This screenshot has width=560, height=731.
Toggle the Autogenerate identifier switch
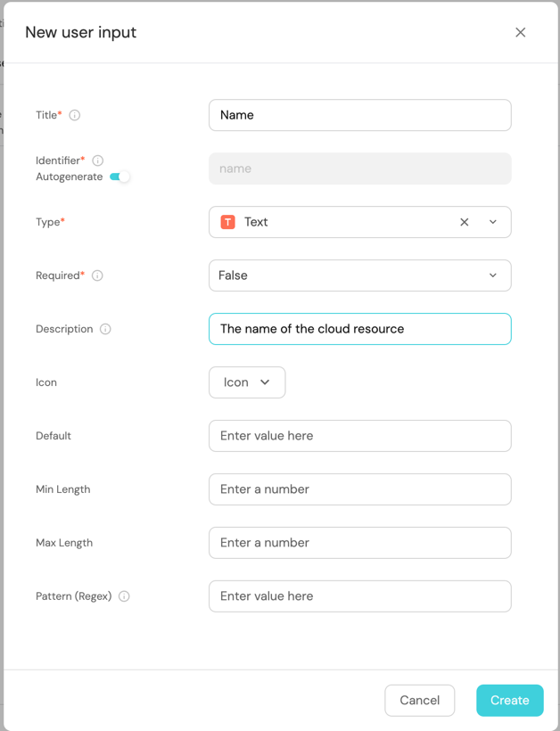tap(119, 177)
